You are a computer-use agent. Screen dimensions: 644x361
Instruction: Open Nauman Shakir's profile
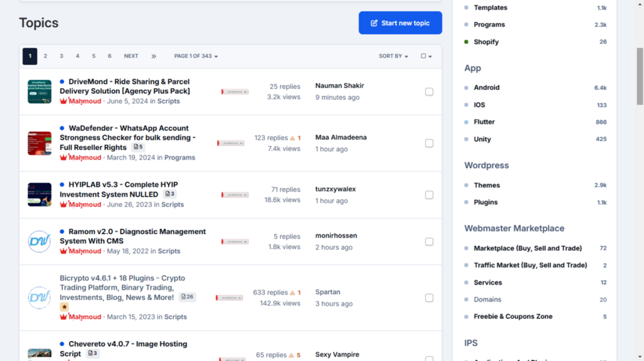point(339,86)
